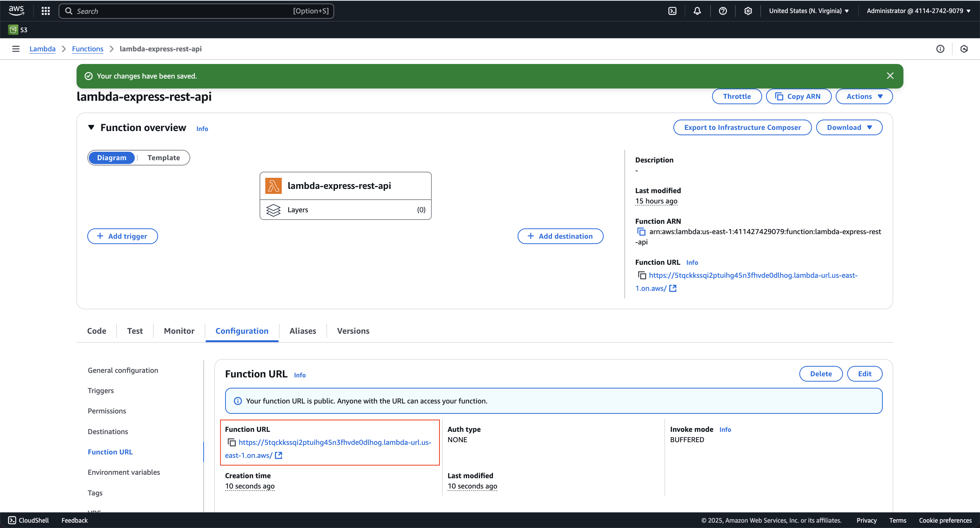Open the help question mark icon
This screenshot has height=528, width=980.
click(x=723, y=11)
